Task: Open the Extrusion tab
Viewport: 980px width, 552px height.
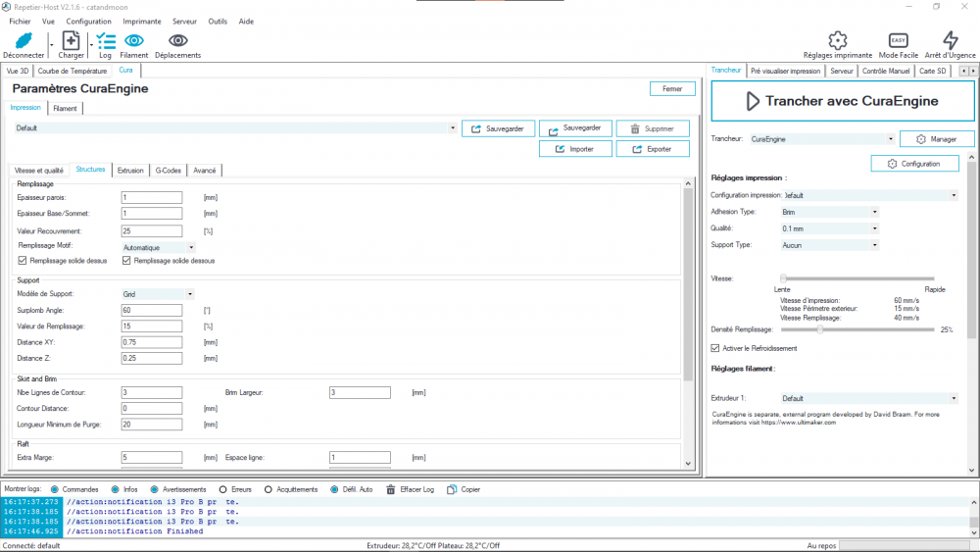Action: click(x=130, y=170)
